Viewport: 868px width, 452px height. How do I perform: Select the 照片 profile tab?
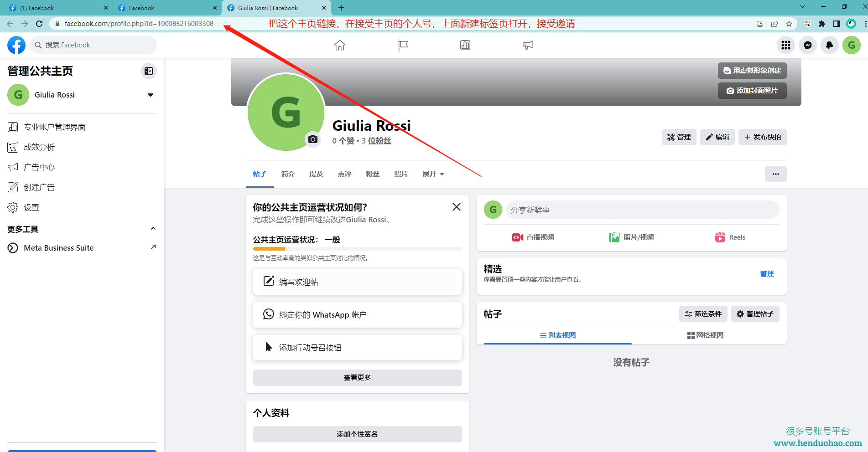coord(401,174)
